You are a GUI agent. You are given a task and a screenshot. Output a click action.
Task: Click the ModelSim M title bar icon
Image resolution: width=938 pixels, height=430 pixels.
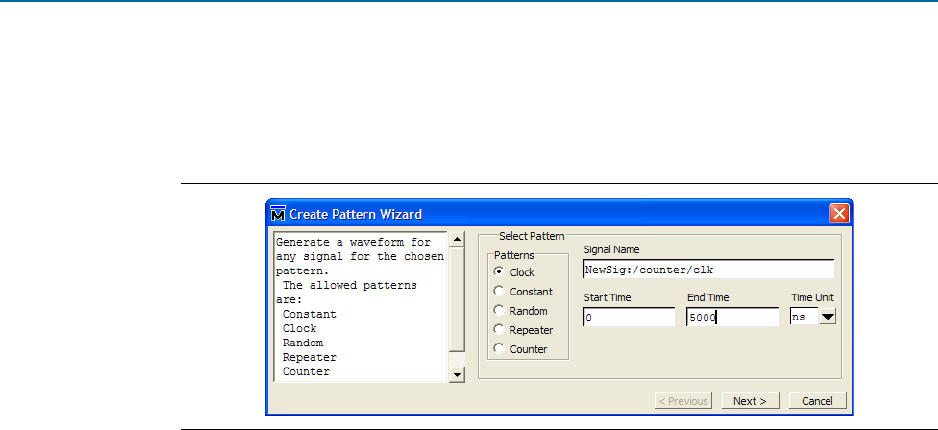pos(278,214)
